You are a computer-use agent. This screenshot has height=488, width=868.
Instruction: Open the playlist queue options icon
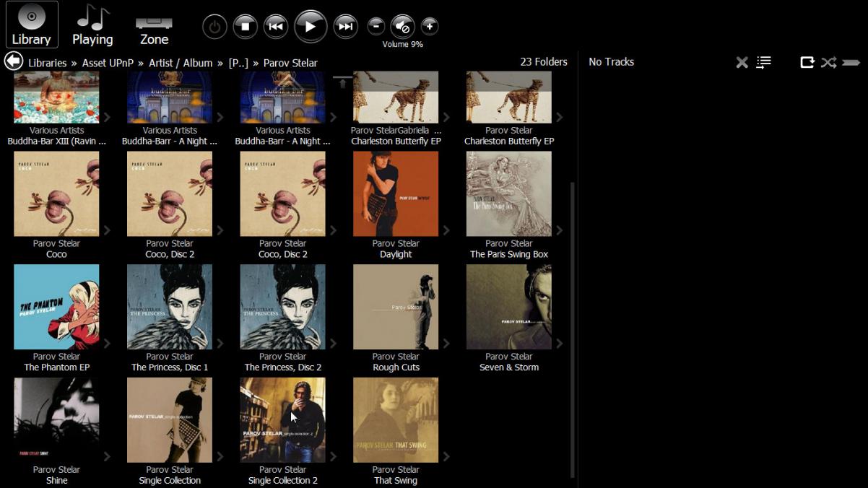(x=763, y=63)
